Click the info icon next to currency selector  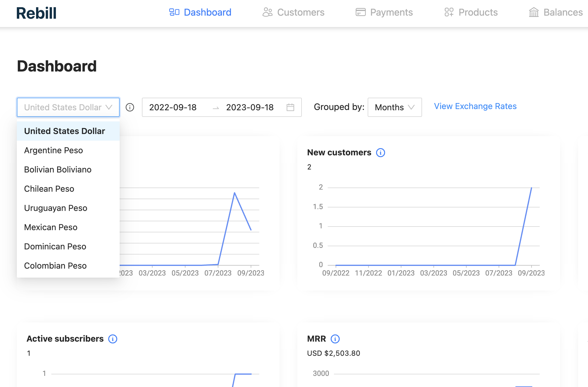point(130,107)
